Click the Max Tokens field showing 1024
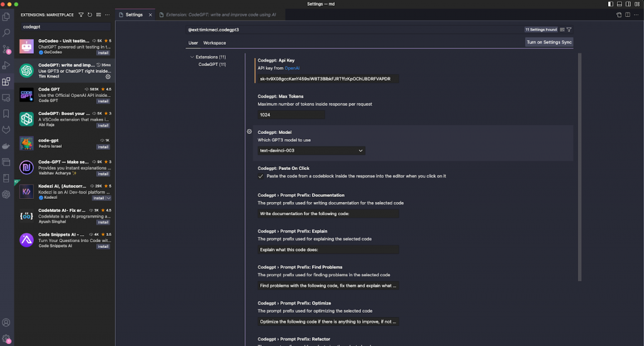644x346 pixels. (291, 114)
